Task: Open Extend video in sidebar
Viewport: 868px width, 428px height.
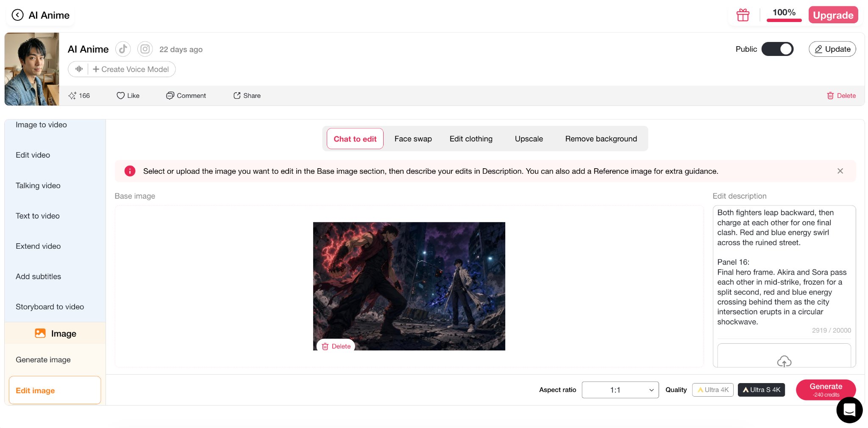Action: tap(38, 246)
